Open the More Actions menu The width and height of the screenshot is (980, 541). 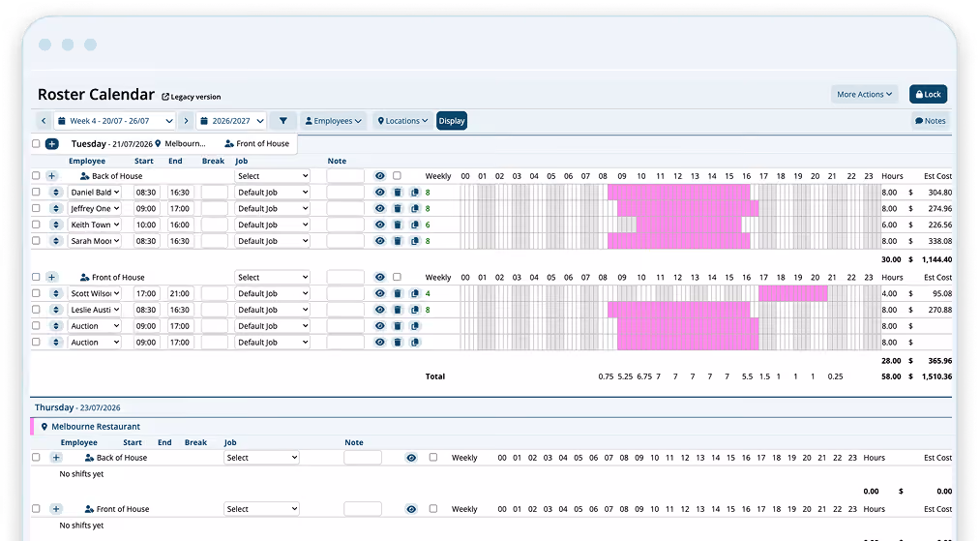(864, 95)
